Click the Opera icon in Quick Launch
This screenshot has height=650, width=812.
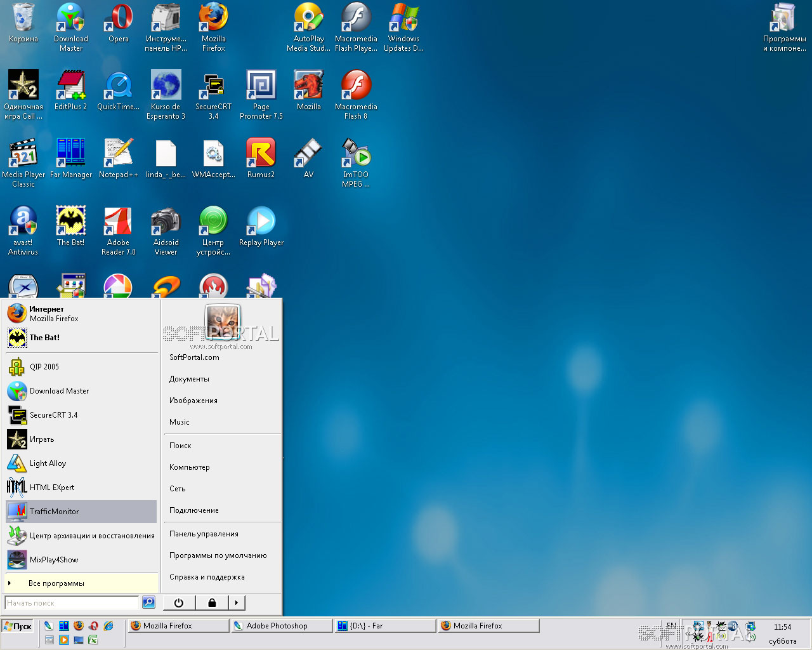click(93, 626)
